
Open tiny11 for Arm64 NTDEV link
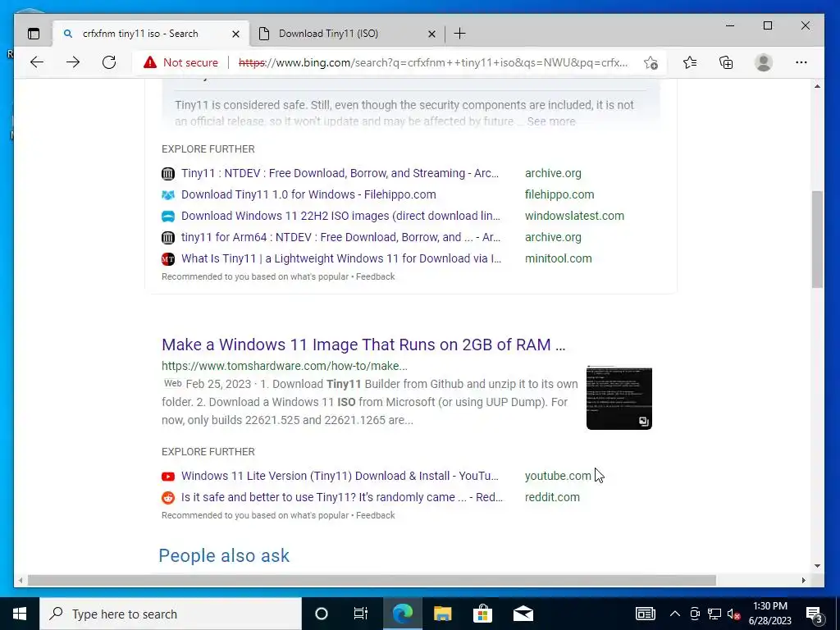click(x=340, y=237)
